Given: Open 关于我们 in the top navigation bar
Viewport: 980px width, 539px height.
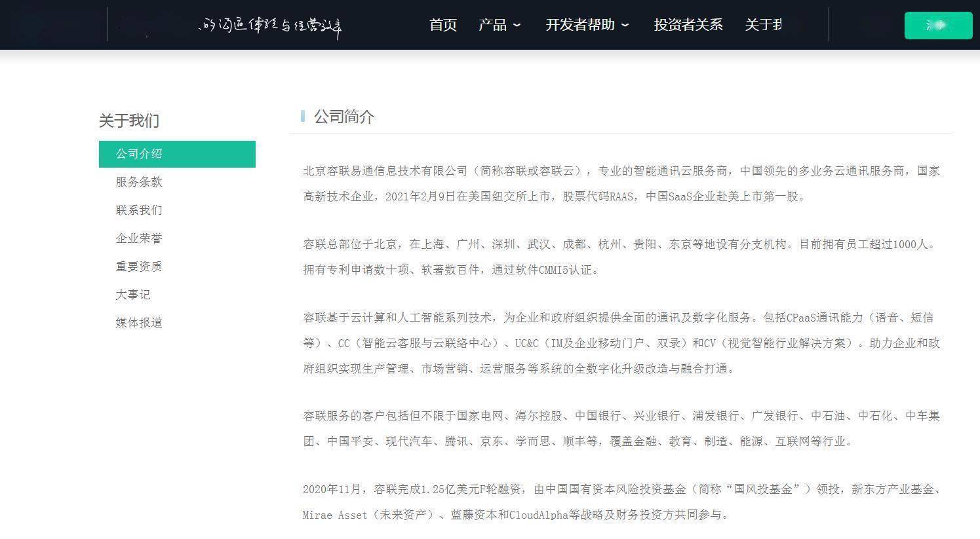Looking at the screenshot, I should [x=764, y=25].
